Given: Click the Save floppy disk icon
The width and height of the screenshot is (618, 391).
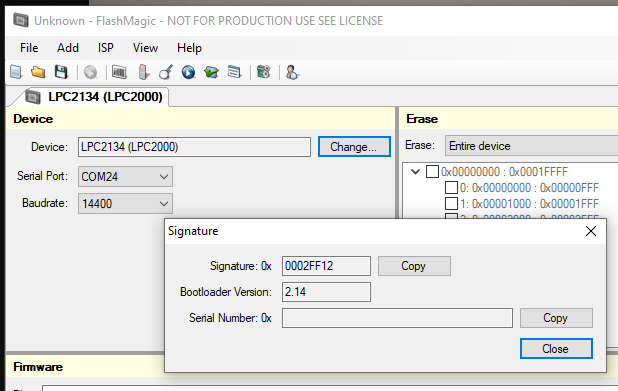Looking at the screenshot, I should (61, 72).
